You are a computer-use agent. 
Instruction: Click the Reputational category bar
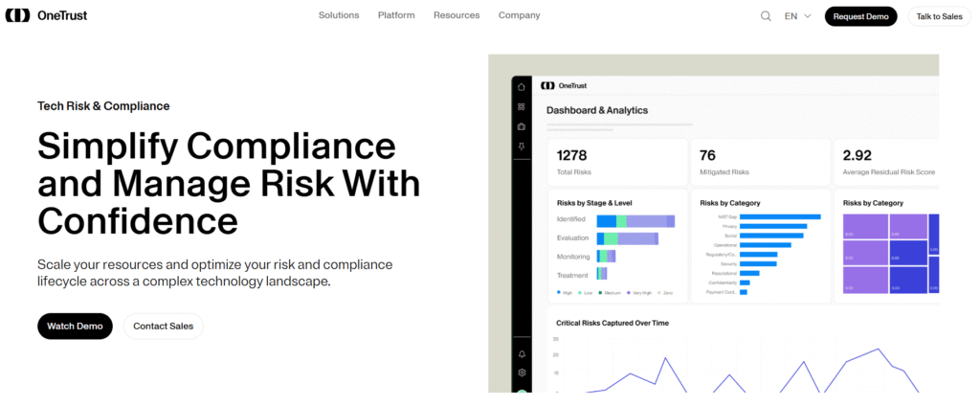pos(749,273)
